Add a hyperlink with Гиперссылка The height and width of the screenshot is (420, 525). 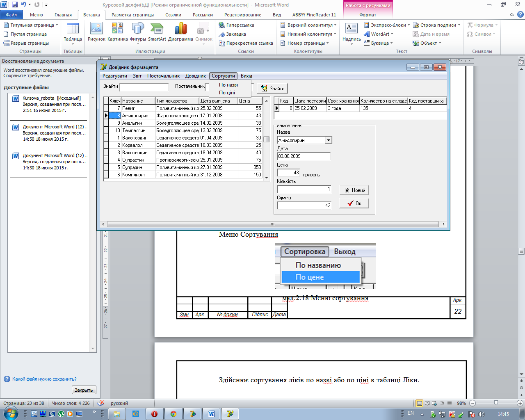[240, 25]
